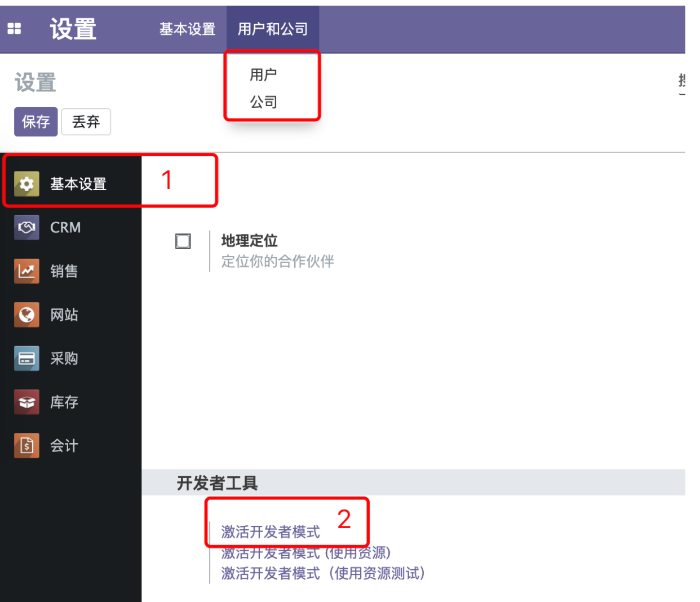Click the 采购 card icon
Image resolution: width=700 pixels, height=602 pixels.
(26, 358)
